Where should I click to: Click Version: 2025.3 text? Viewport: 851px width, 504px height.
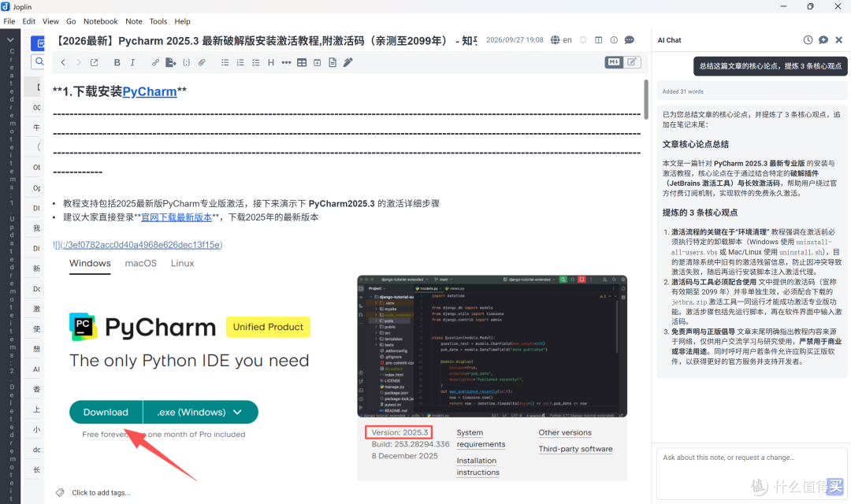(399, 432)
